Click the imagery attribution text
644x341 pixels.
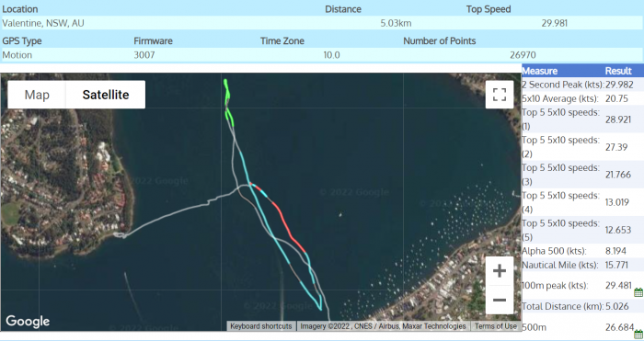point(383,326)
